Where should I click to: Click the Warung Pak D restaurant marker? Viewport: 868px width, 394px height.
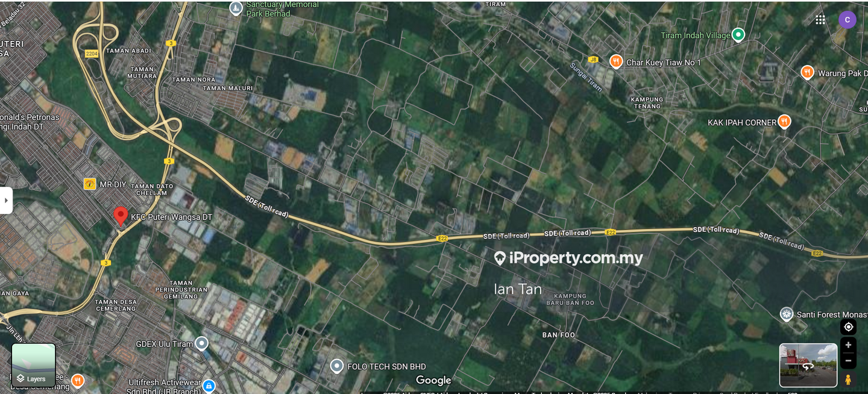[808, 72]
